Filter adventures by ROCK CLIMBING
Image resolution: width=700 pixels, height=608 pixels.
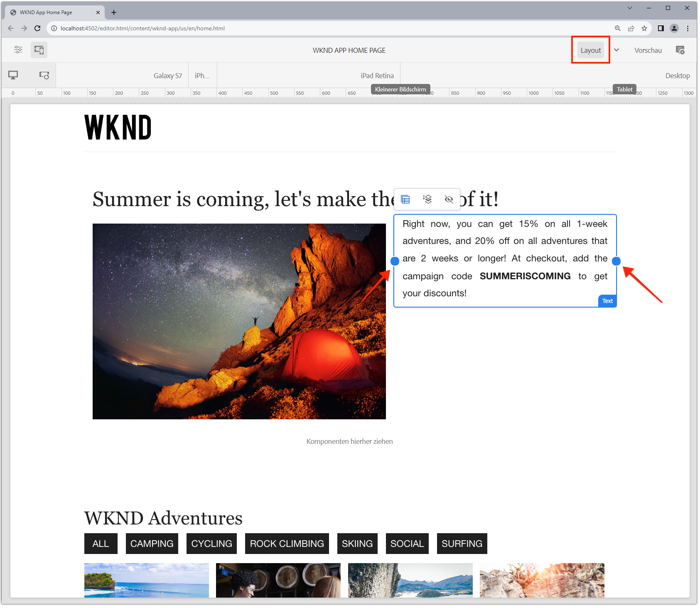[x=287, y=544]
